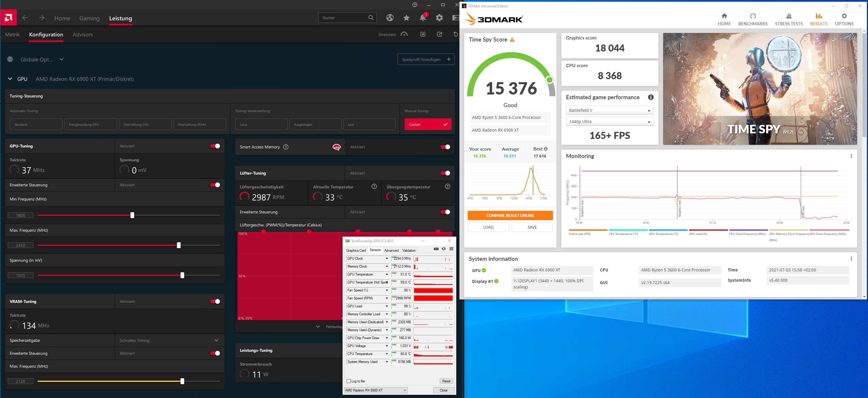The height and width of the screenshot is (398, 868).
Task: Open AMD settings gear icon
Action: pyautogui.click(x=439, y=18)
